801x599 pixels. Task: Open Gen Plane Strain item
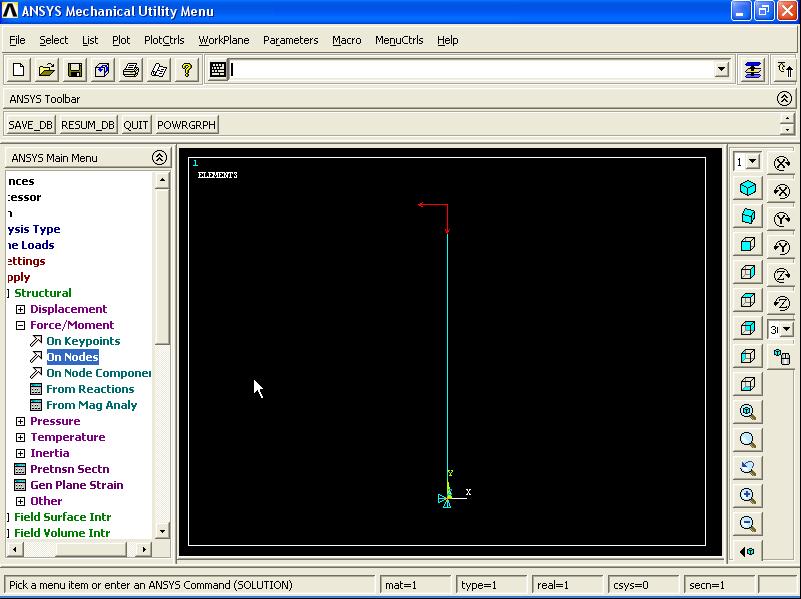point(77,485)
